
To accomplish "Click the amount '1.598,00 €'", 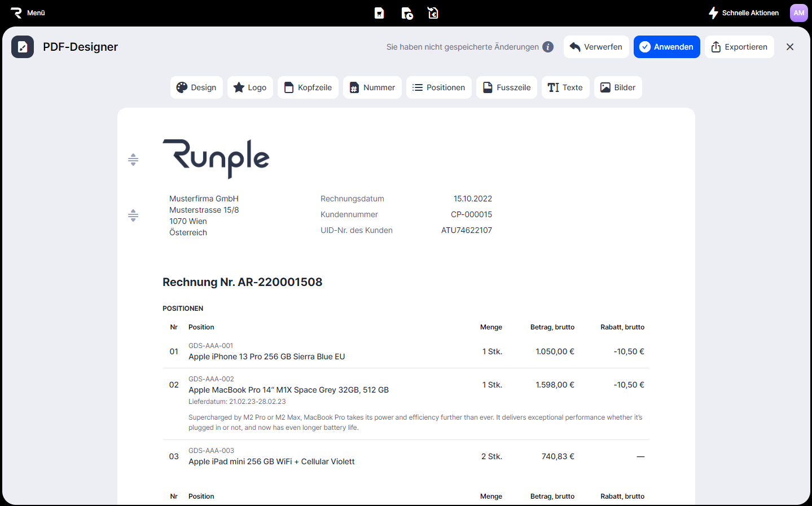I will pyautogui.click(x=555, y=385).
